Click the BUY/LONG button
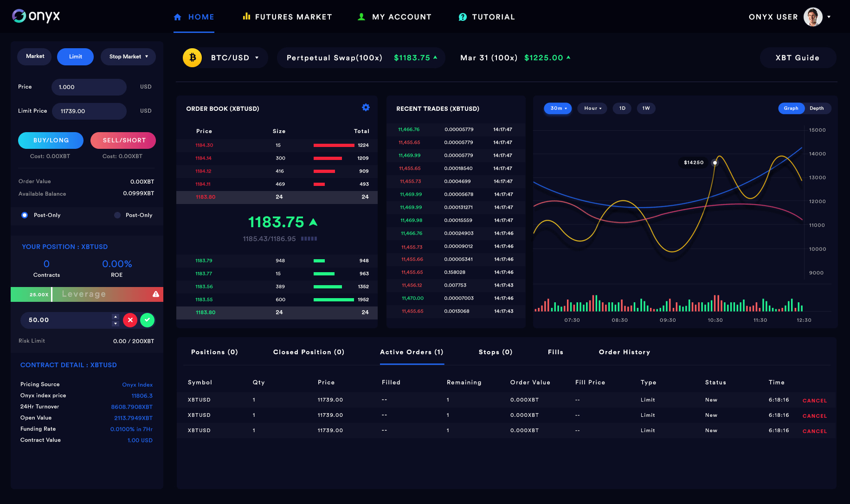Screen dimensions: 850x504 tap(51, 140)
